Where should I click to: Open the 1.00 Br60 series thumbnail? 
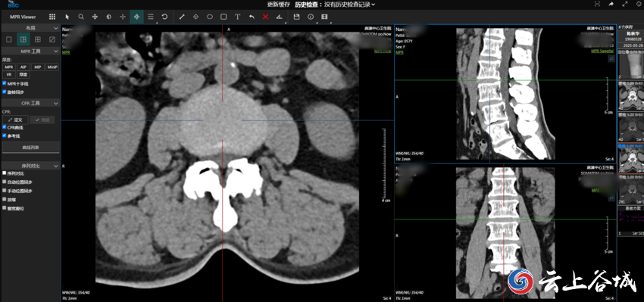point(630,190)
